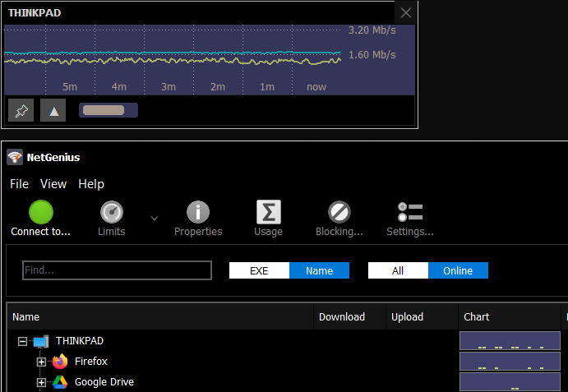Show only Online applications
Viewport: 568px width, 392px height.
(458, 270)
